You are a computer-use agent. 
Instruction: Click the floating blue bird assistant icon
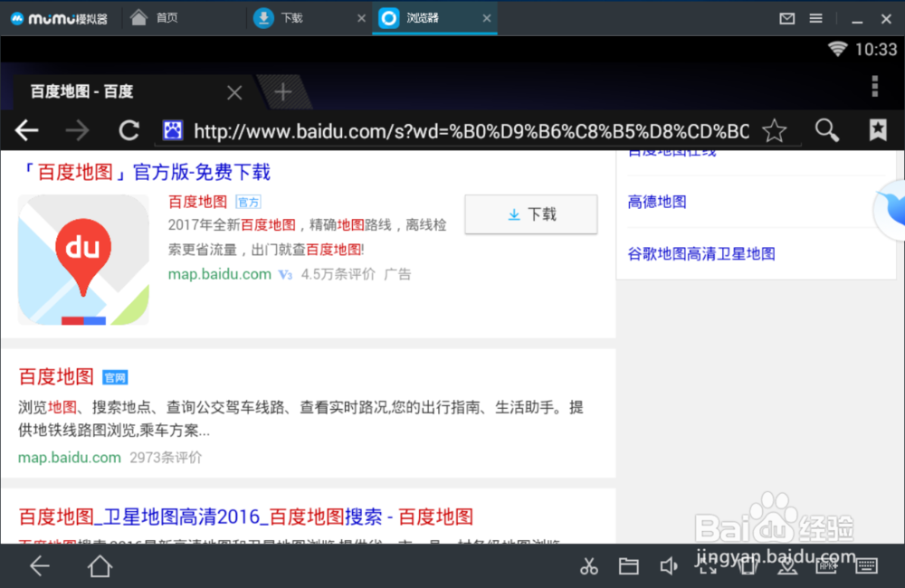(x=891, y=209)
